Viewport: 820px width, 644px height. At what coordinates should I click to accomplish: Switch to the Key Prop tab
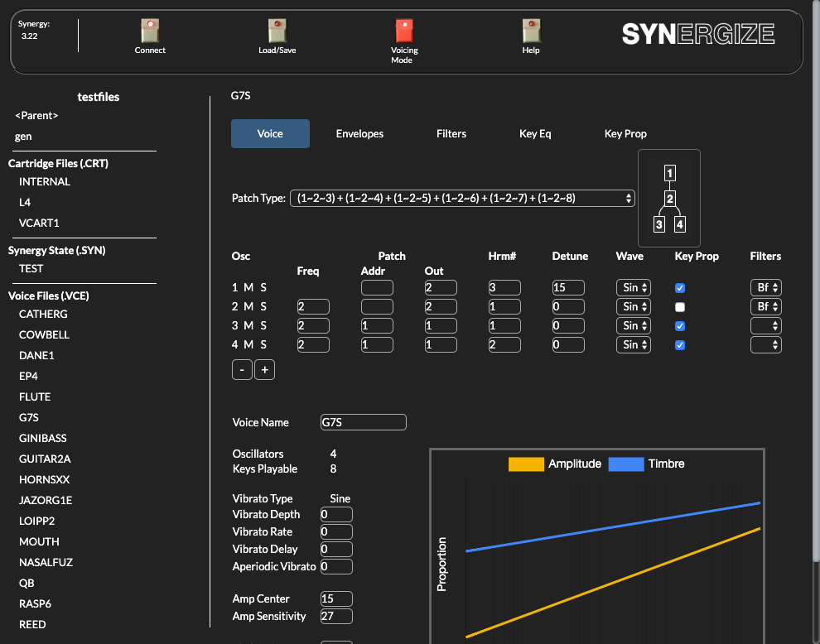tap(625, 134)
